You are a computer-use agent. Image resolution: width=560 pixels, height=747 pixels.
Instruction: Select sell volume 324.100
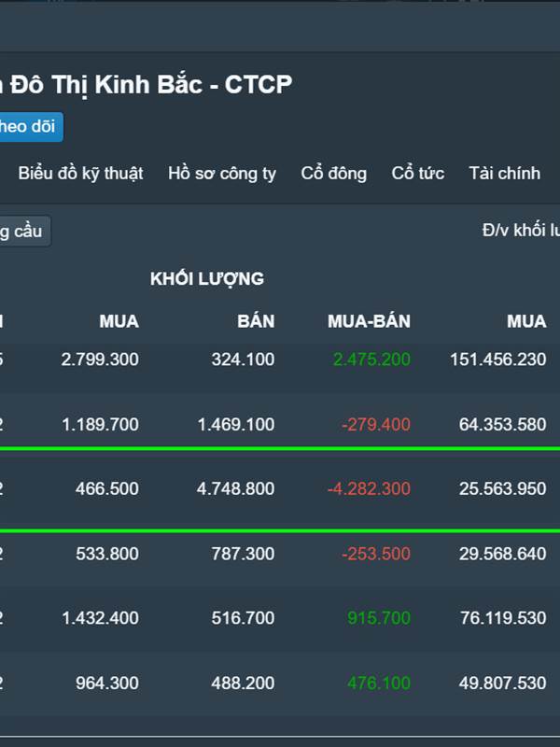243,359
